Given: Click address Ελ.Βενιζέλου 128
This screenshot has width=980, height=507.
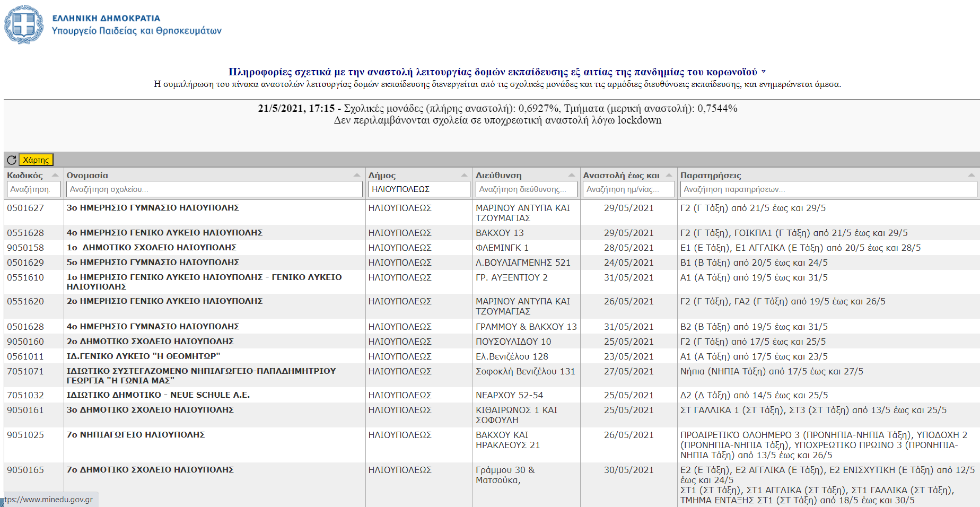Looking at the screenshot, I should [512, 356].
